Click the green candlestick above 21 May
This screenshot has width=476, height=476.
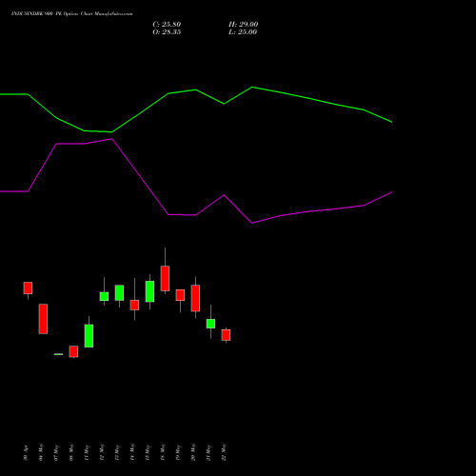pos(210,324)
